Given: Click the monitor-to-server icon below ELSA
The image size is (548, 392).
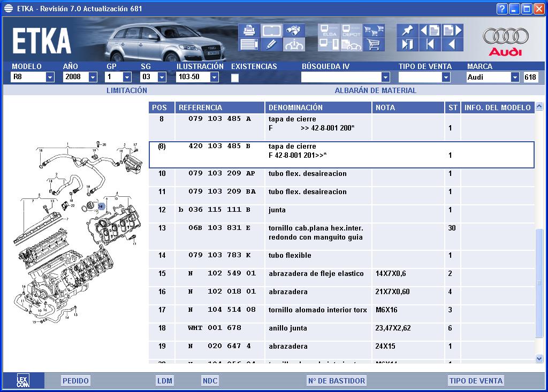Looking at the screenshot, I should point(329,44).
